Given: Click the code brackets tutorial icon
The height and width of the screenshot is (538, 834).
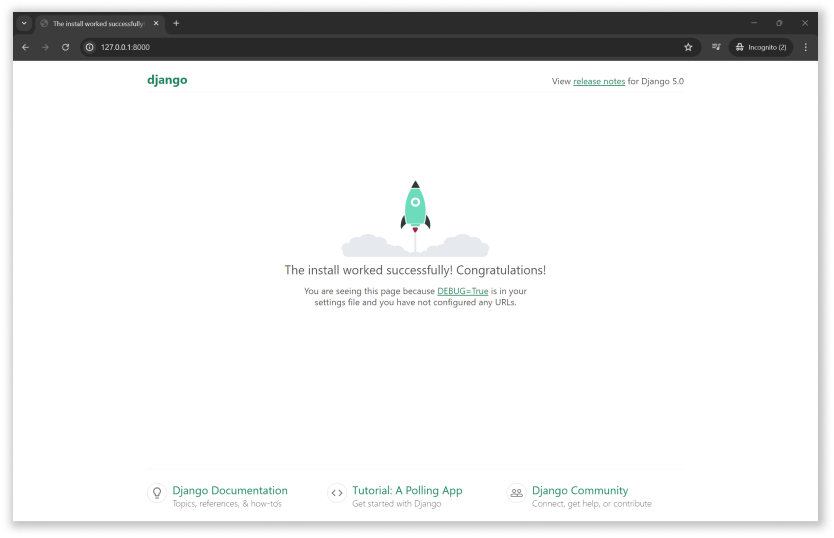Looking at the screenshot, I should pyautogui.click(x=337, y=493).
